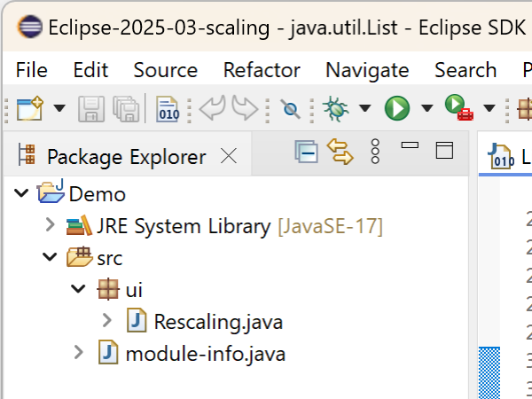Open the Navigate menu

coord(367,70)
